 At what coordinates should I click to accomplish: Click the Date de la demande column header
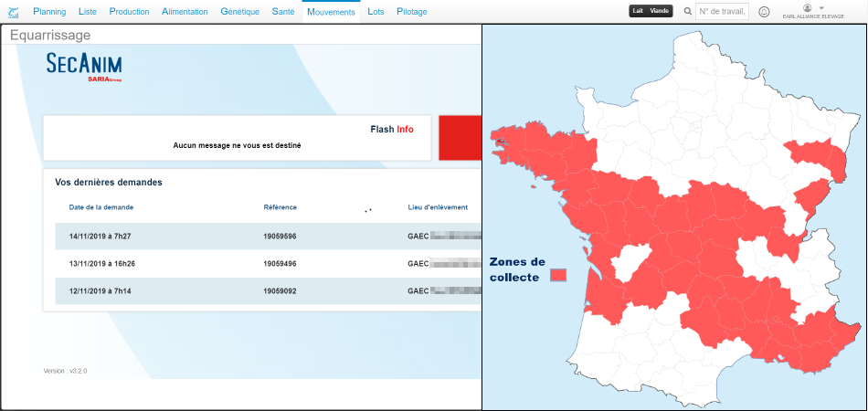[x=101, y=207]
